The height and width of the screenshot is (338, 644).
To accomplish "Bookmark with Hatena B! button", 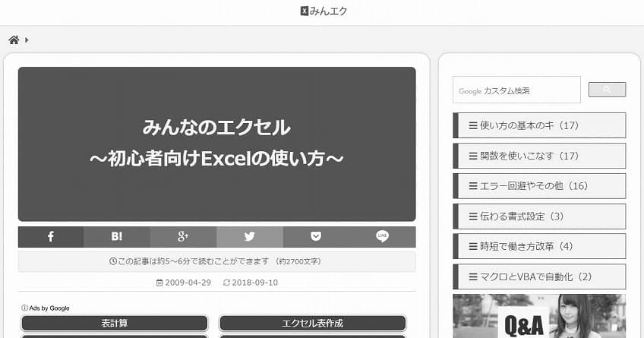I will [117, 236].
